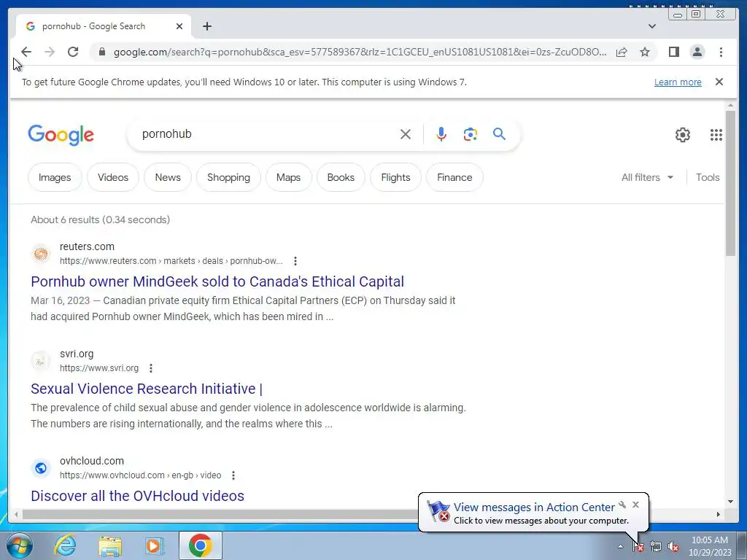747x560 pixels.
Task: Open the Tools button
Action: 708,177
